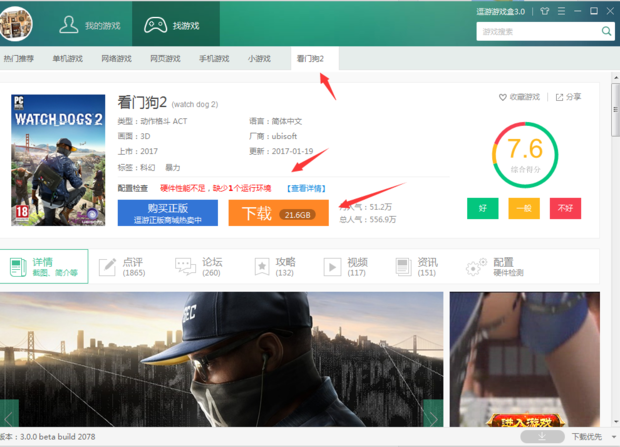Click the advertisement image on the right
The height and width of the screenshot is (447, 620).
click(x=525, y=359)
